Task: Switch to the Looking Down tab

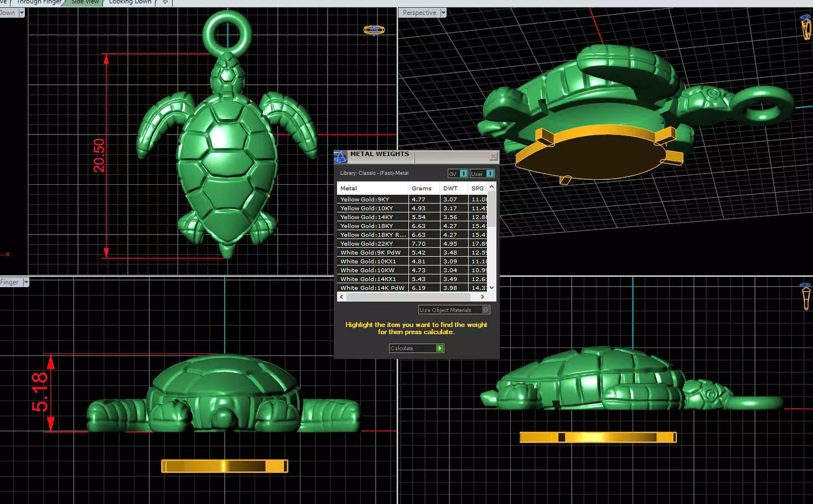Action: (x=130, y=2)
